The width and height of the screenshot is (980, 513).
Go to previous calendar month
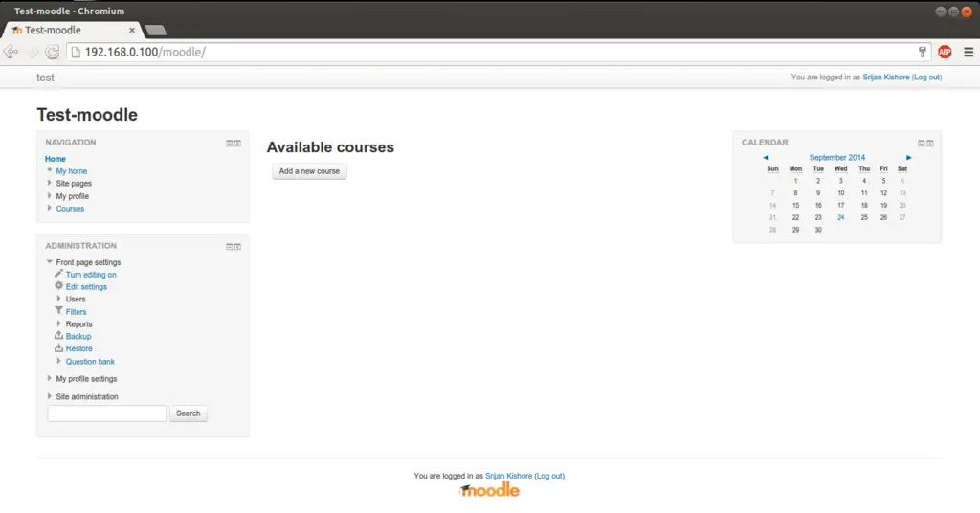pyautogui.click(x=766, y=158)
